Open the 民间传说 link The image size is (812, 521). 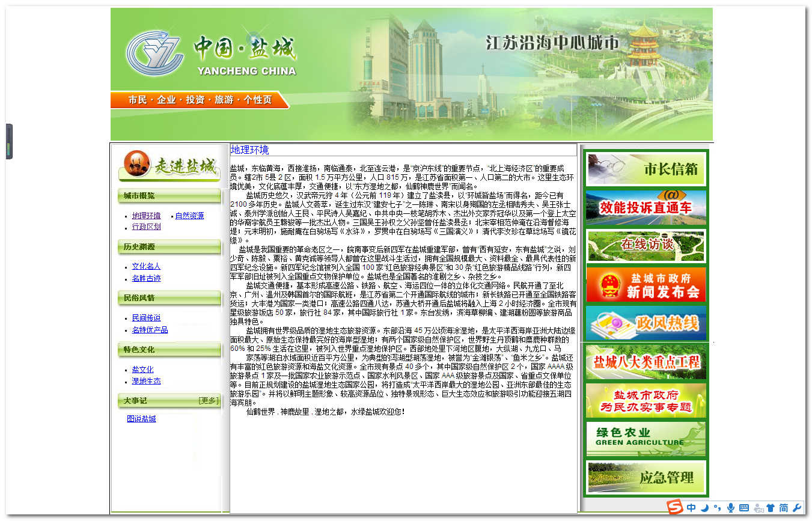(147, 318)
